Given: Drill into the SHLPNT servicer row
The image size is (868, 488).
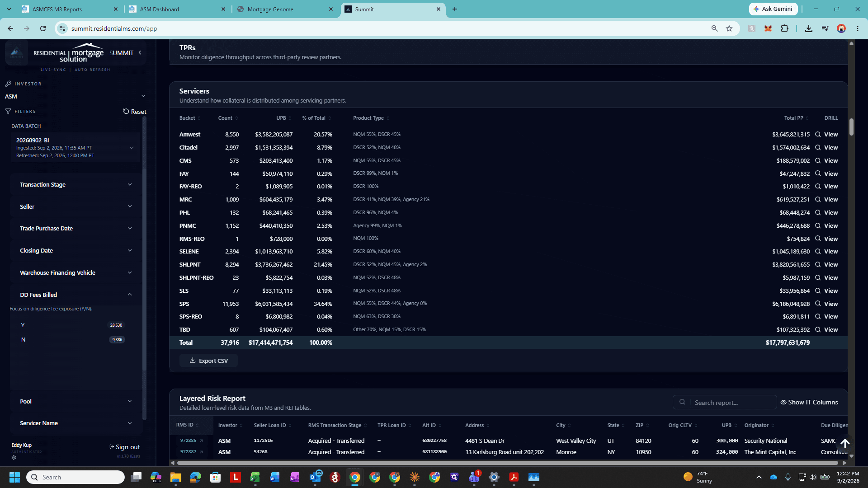Looking at the screenshot, I should [826, 265].
